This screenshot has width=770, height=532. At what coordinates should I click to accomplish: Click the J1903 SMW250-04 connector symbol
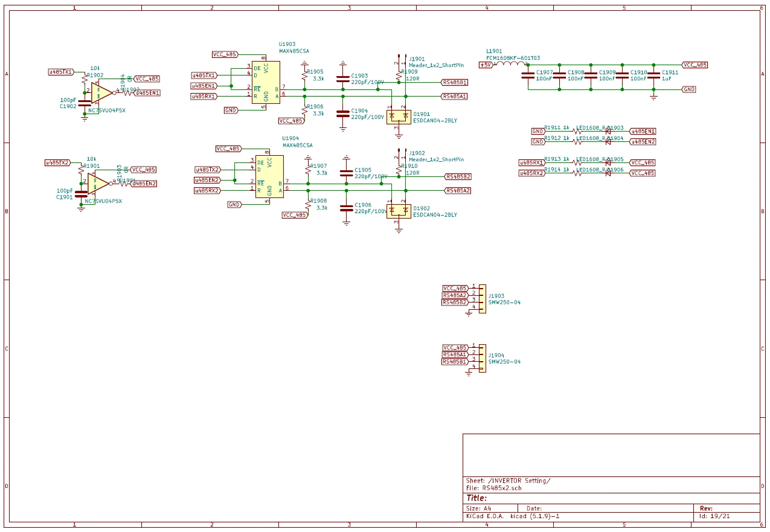point(482,298)
